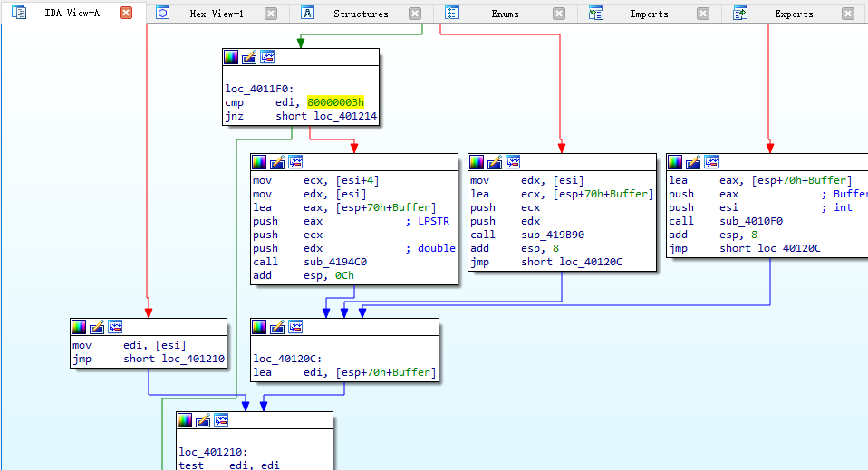Click color palette icon in loc_40120C block
Viewport: 868px width, 470px height.
[259, 327]
